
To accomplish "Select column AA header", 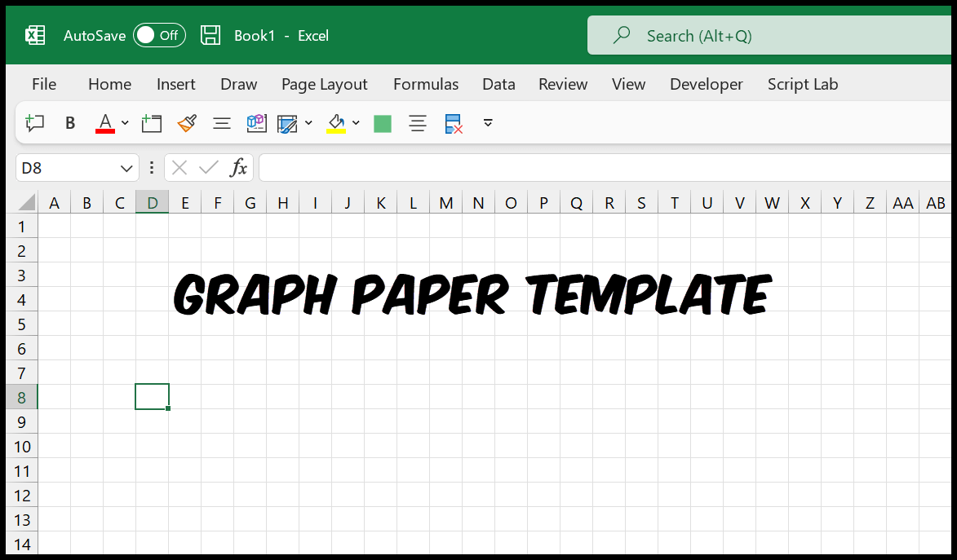I will pyautogui.click(x=902, y=202).
